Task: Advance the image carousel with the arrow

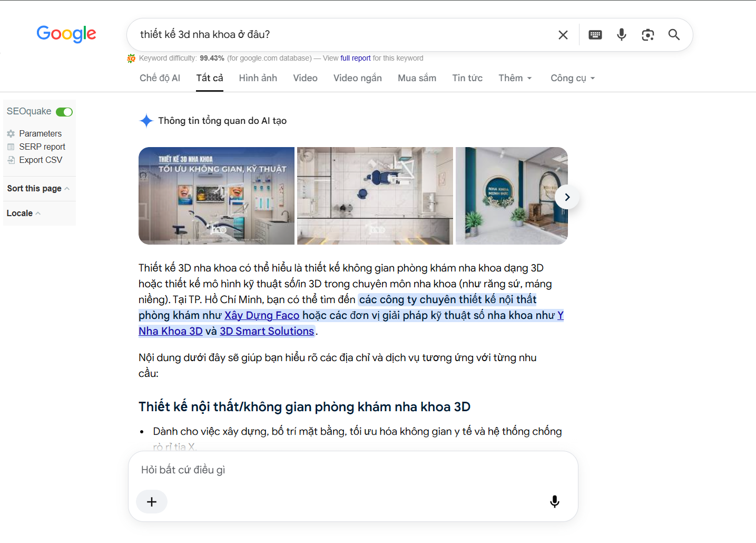Action: click(567, 197)
